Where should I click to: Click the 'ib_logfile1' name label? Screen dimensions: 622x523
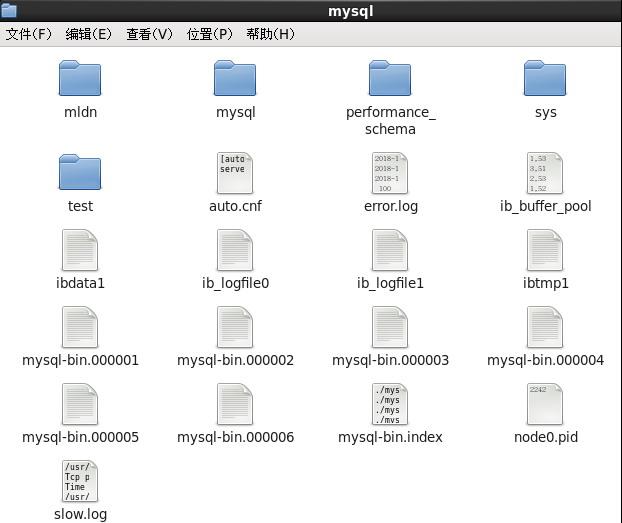tap(391, 283)
